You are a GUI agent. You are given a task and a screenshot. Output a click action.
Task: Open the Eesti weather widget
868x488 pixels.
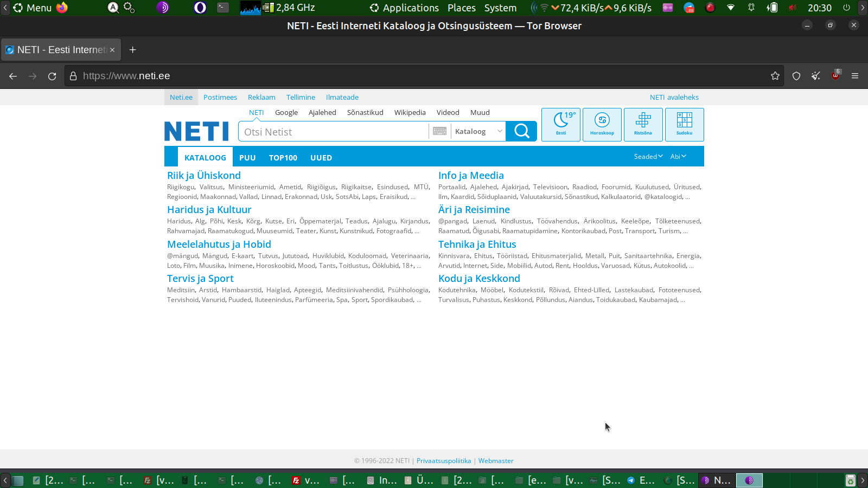tap(561, 125)
